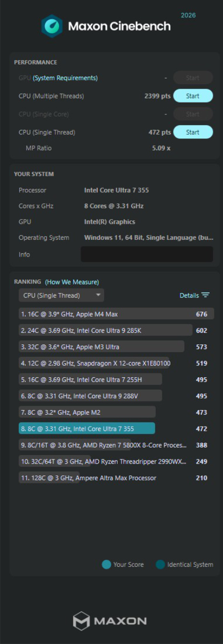Image resolution: width=223 pixels, height=644 pixels.
Task: Click the Your Score legend circle
Action: [x=106, y=564]
